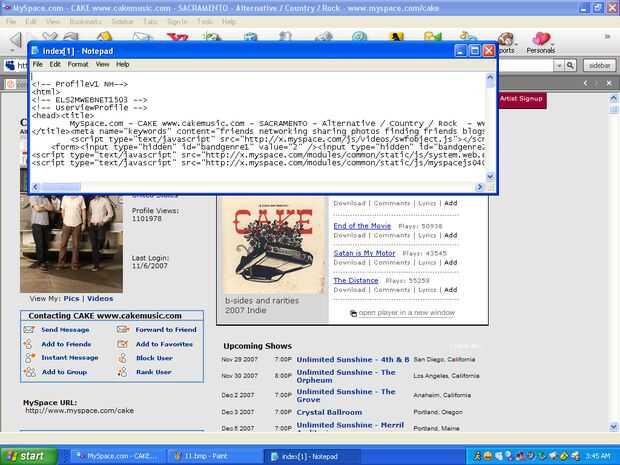Click the browser page scrollbar down arrow
Image resolution: width=620 pixels, height=465 pixels.
[x=613, y=427]
